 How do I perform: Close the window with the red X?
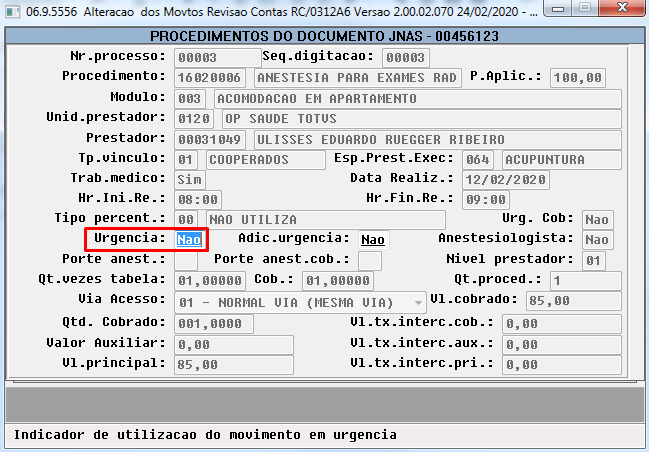coord(622,8)
